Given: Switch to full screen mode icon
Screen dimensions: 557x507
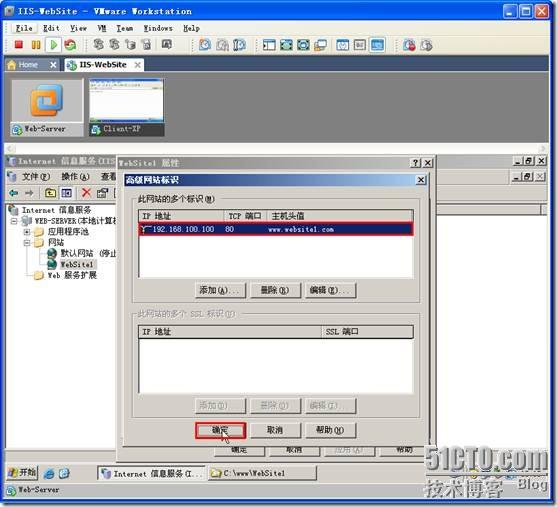Looking at the screenshot, I should click(286, 45).
